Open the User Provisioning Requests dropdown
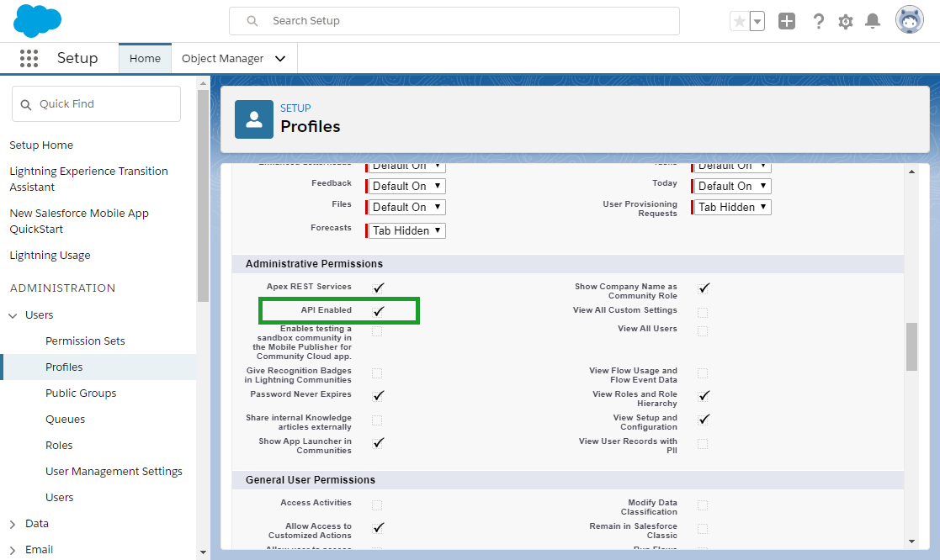The height and width of the screenshot is (560, 940). [x=733, y=207]
